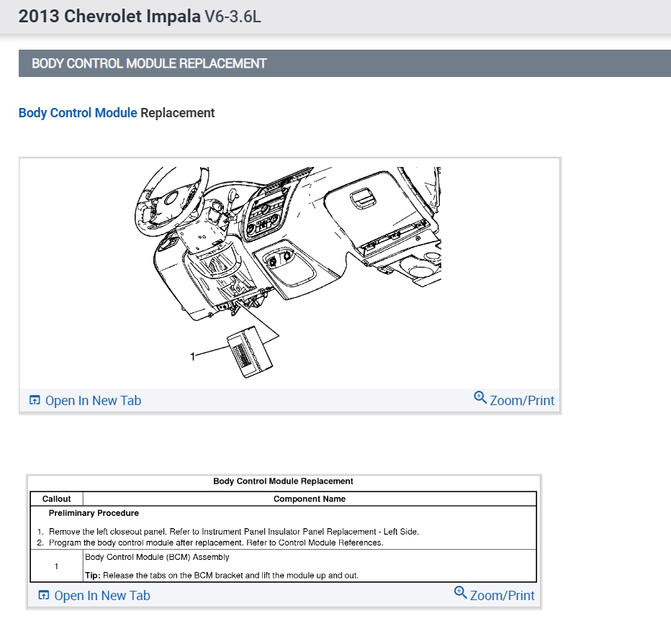Click the 'BODY CONTROL MODULE REPLACEMENT' header bar
Screen dimensions: 671x644
pos(344,63)
